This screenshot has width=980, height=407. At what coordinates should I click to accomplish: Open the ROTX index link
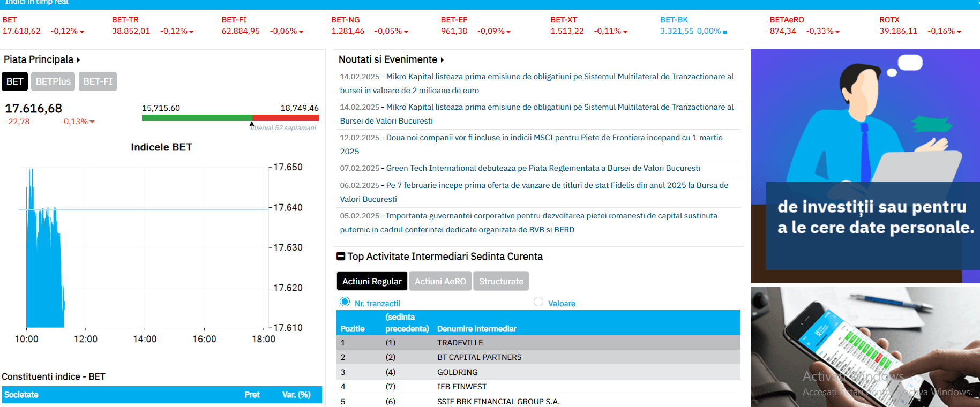pyautogui.click(x=889, y=20)
